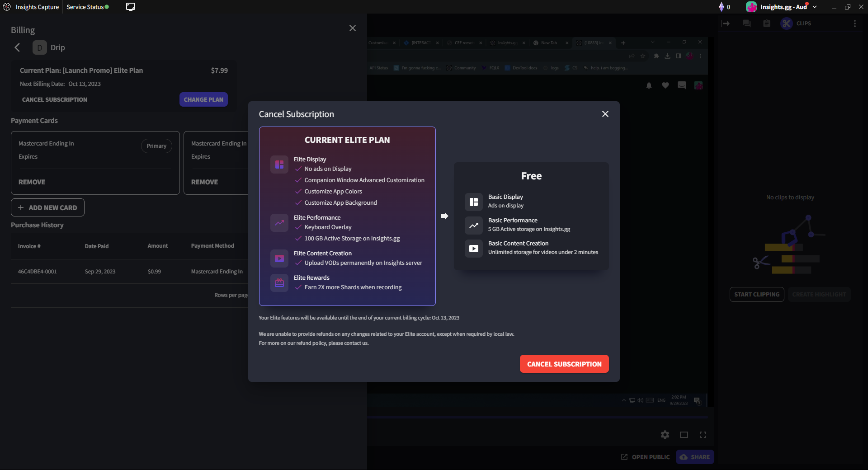This screenshot has height=470, width=868.
Task: Switch to the Insights.gg browser tab
Action: [x=508, y=43]
